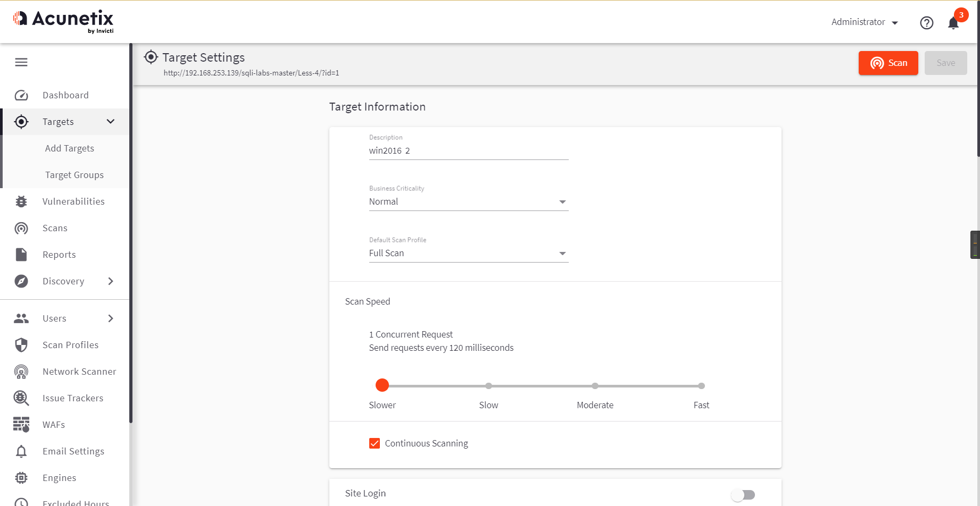This screenshot has height=506, width=980.
Task: Open the Engines chip icon
Action: coord(21,478)
